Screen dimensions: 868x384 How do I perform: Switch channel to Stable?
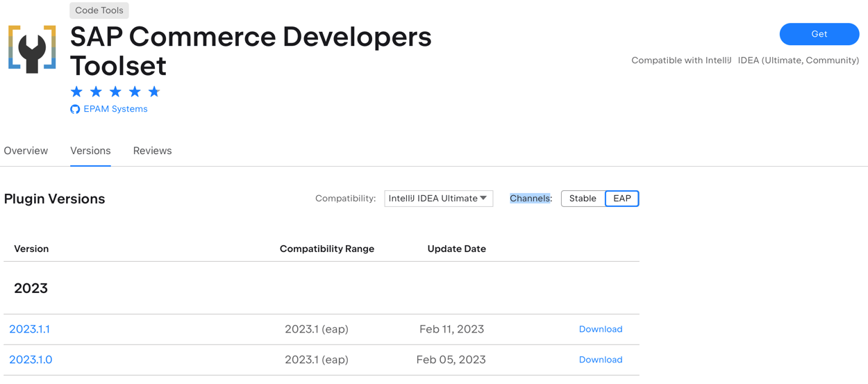click(x=583, y=199)
